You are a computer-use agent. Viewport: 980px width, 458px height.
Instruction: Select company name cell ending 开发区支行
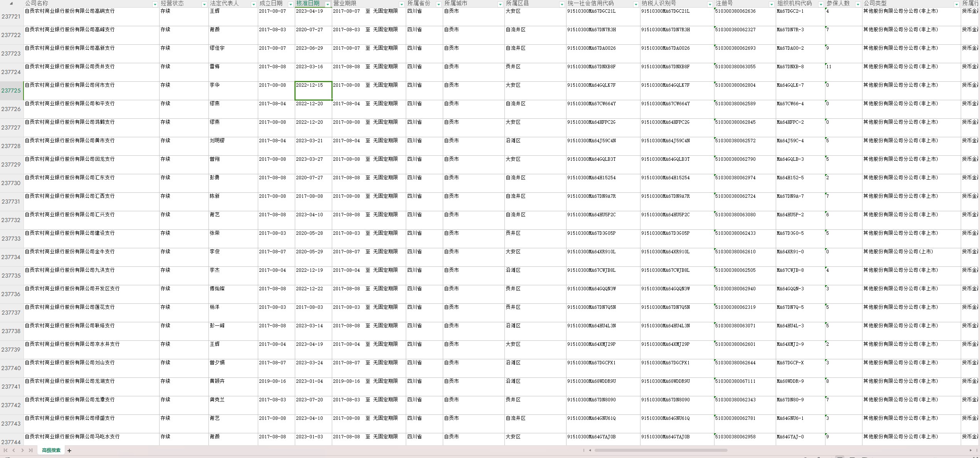[91, 294]
